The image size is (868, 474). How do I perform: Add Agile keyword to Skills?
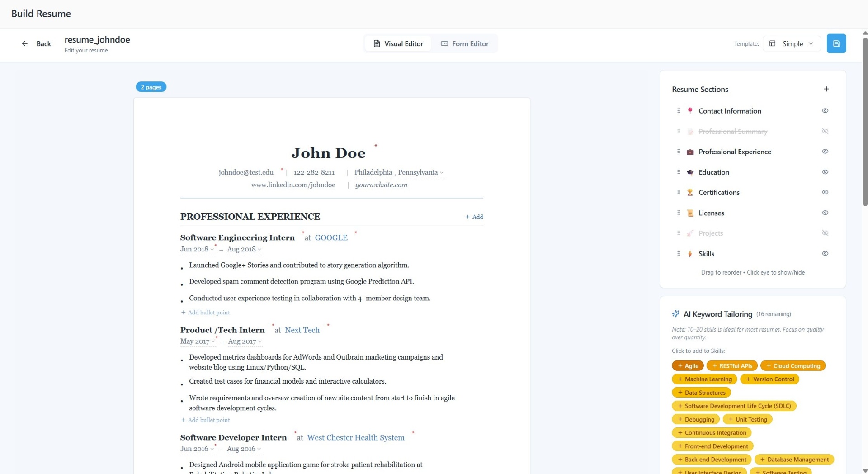point(688,366)
